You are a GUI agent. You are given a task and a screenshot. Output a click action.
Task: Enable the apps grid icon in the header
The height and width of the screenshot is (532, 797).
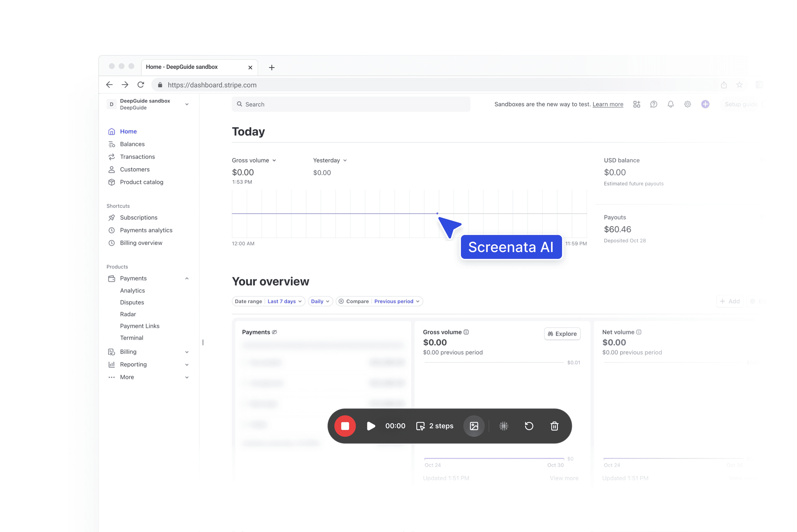tap(637, 104)
